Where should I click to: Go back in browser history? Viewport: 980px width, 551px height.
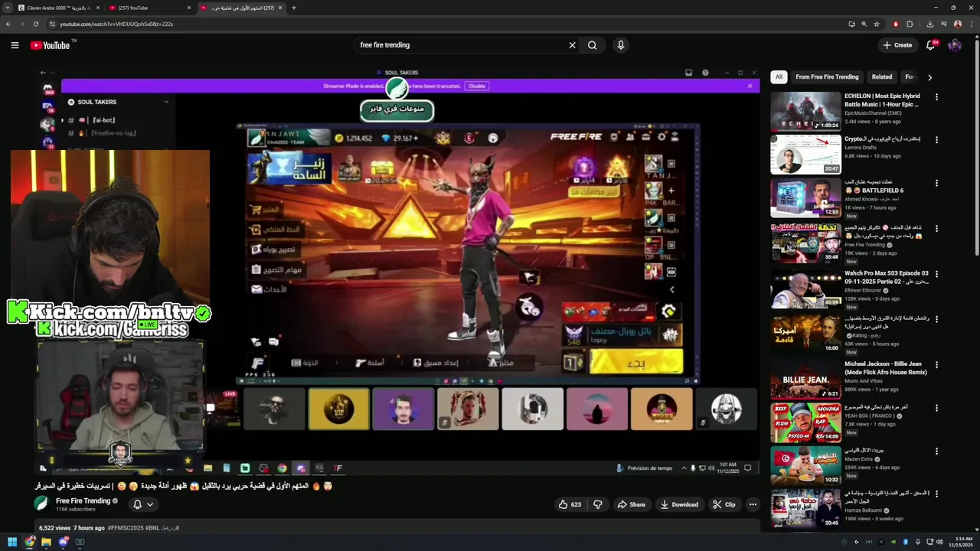point(8,24)
